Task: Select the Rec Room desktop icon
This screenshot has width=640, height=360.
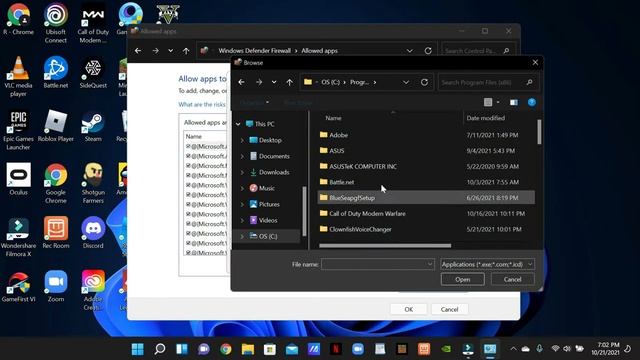Action: coord(56,233)
